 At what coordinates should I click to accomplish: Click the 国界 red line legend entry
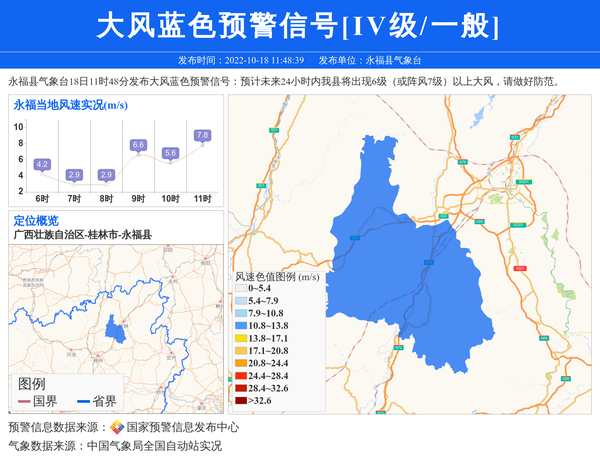tap(37, 401)
